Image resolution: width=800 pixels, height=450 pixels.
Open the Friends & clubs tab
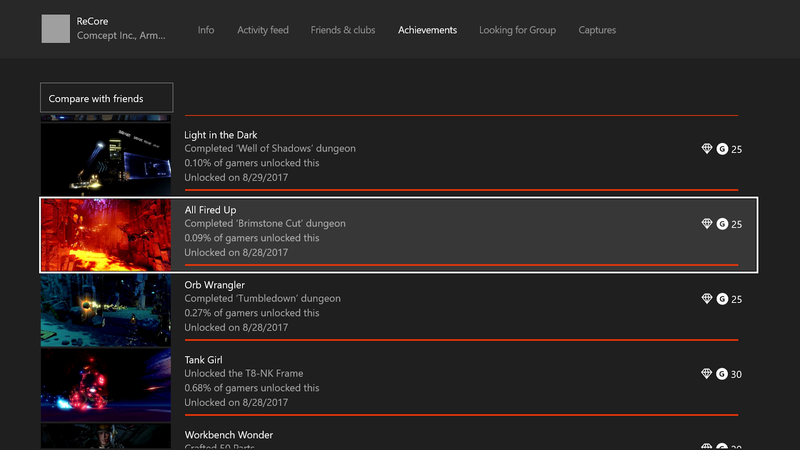pos(343,30)
